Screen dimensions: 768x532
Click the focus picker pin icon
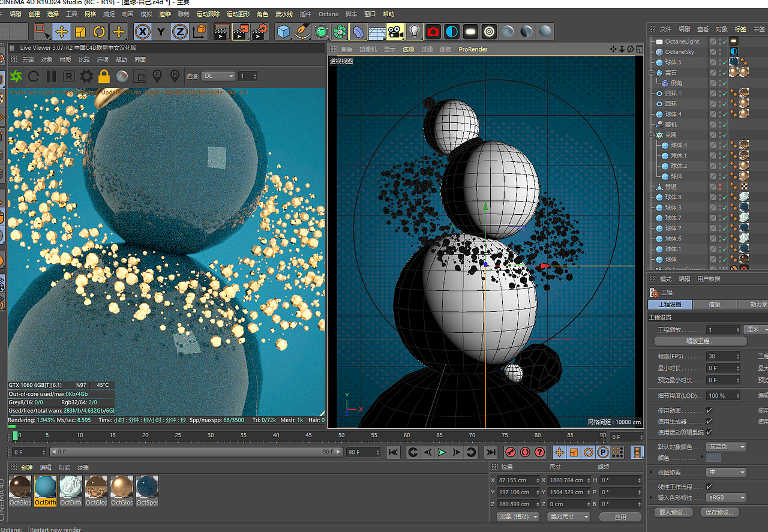point(157,76)
